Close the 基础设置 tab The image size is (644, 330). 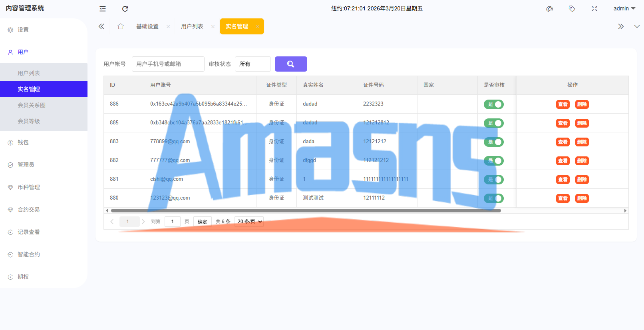(168, 26)
